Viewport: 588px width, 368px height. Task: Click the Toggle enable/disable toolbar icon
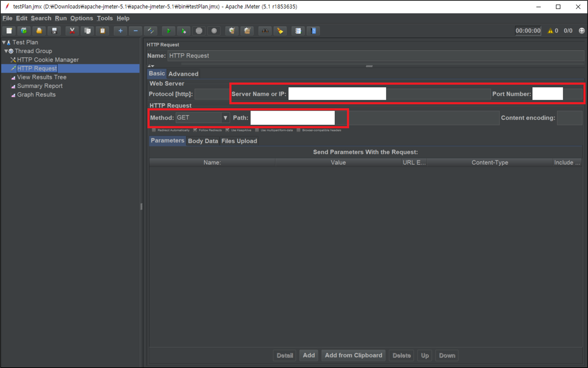coord(151,31)
